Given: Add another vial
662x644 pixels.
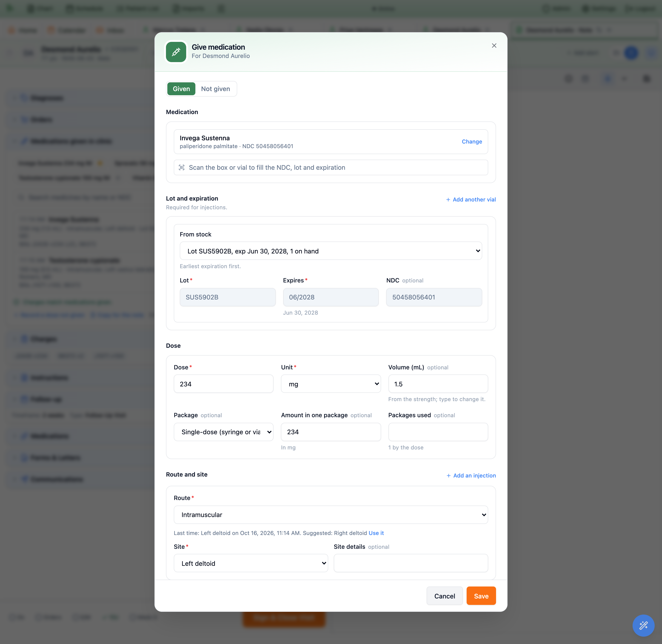Looking at the screenshot, I should 471,200.
